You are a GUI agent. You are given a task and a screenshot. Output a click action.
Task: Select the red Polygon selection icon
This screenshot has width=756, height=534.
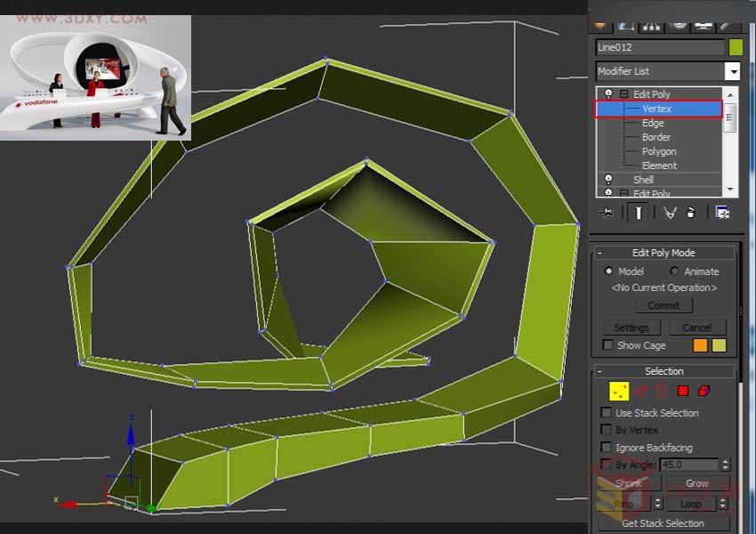tap(683, 392)
